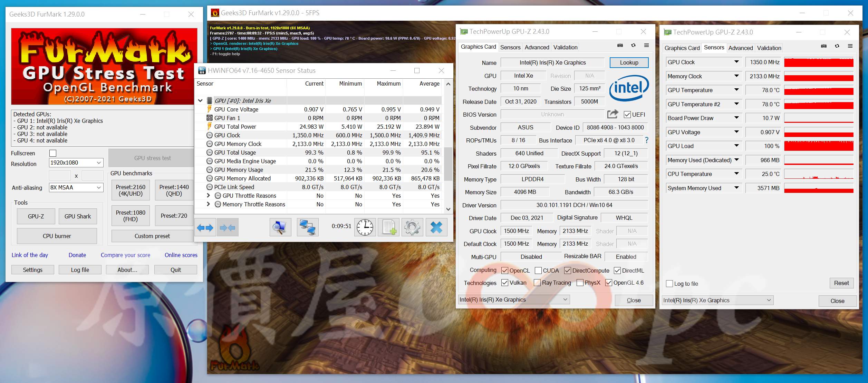
Task: Toggle the DirectML checkbox
Action: [x=617, y=271]
